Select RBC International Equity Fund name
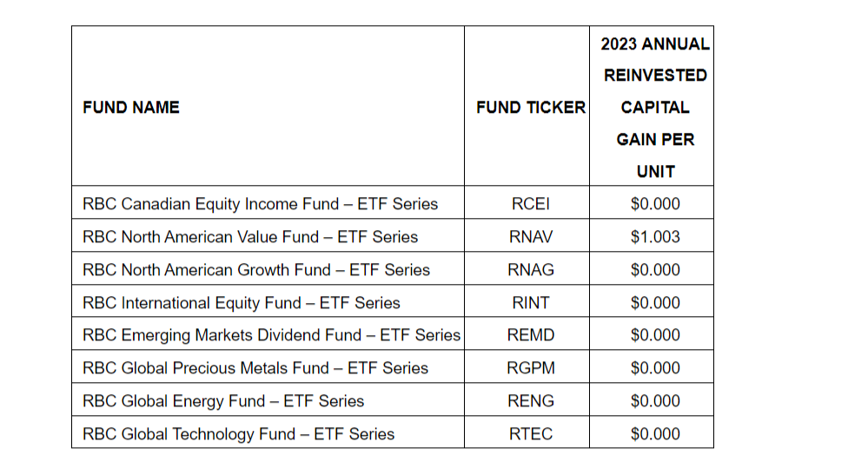 tap(242, 303)
